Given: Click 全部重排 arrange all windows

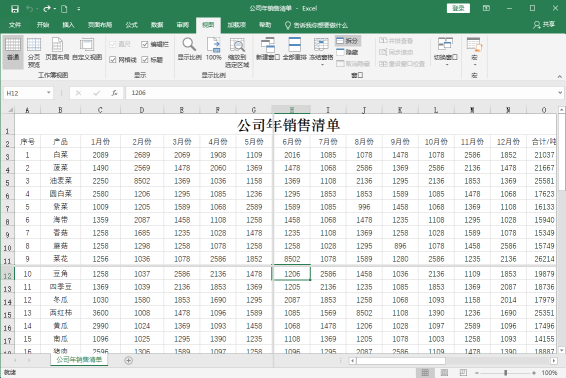Looking at the screenshot, I should [295, 49].
